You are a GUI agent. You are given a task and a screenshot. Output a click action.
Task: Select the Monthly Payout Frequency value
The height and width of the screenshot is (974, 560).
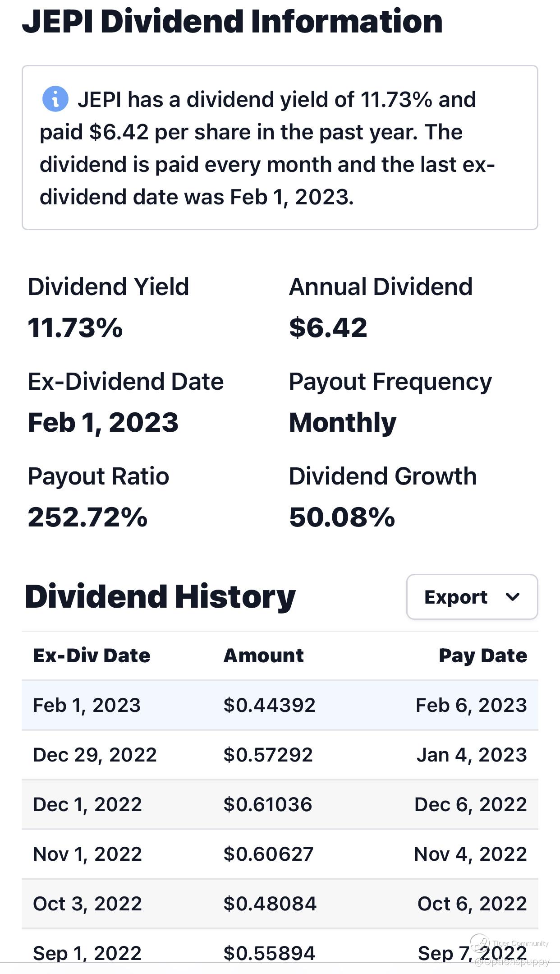point(343,423)
